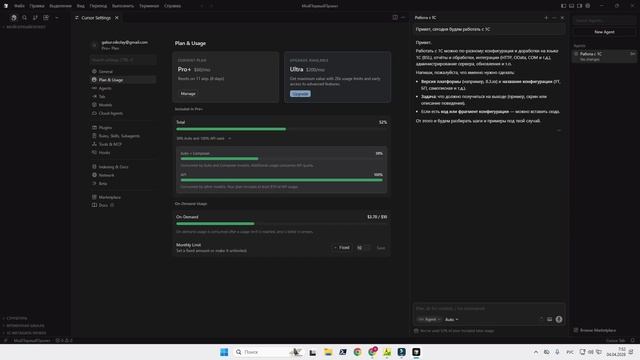The image size is (640, 360).
Task: Open the Выделение menu
Action: [x=60, y=6]
